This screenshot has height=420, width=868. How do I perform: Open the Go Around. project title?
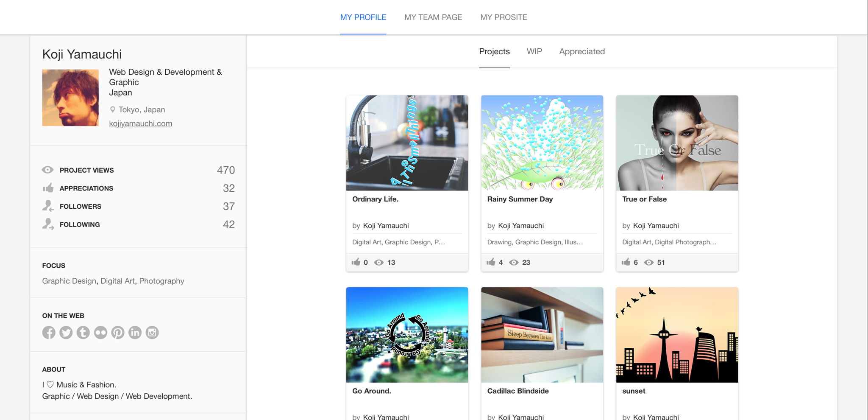(x=372, y=391)
